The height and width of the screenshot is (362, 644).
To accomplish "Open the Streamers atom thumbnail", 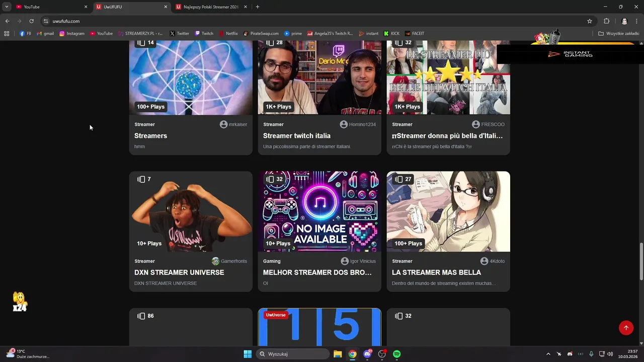I will point(191,77).
